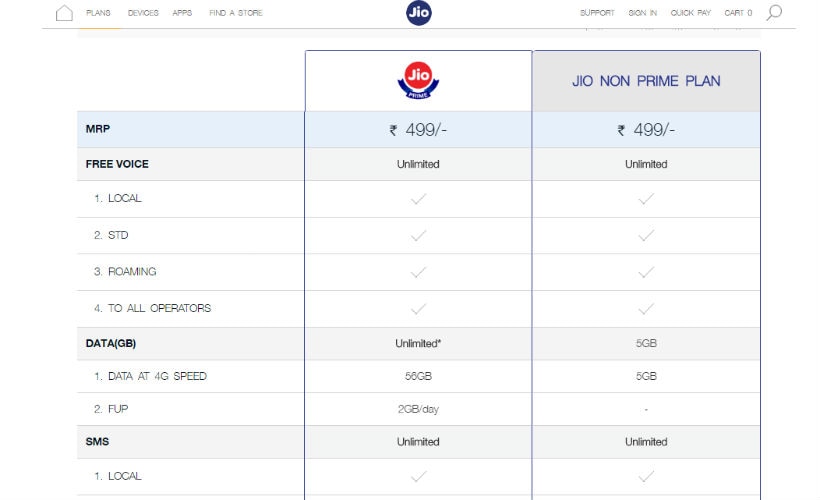Viewport: 820px width, 500px height.
Task: Click the '3. ROAMING' row label
Action: (x=125, y=272)
